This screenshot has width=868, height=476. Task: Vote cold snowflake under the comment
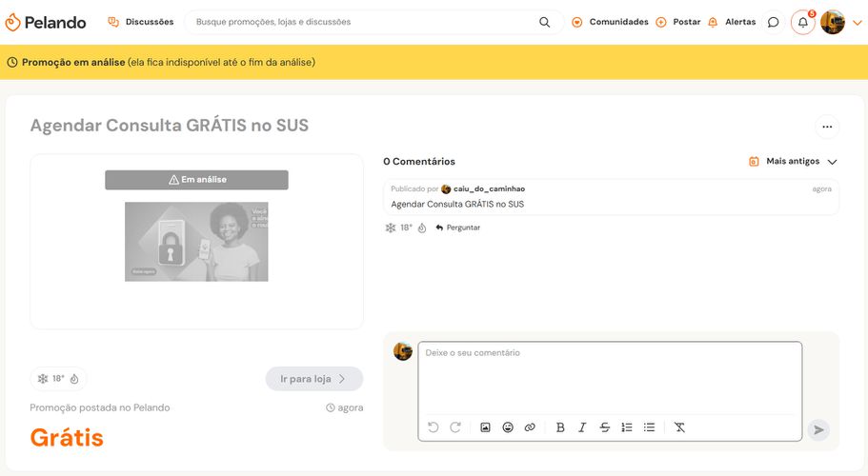click(391, 228)
